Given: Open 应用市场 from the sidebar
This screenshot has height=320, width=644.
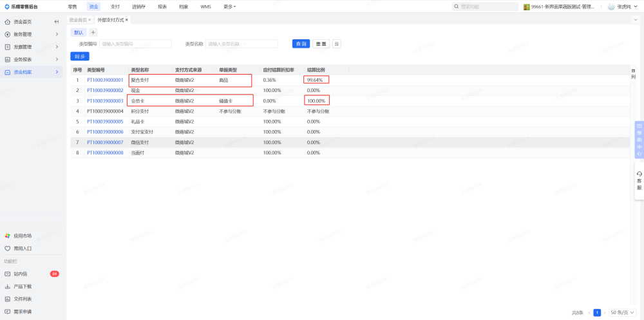Looking at the screenshot, I should (x=22, y=236).
